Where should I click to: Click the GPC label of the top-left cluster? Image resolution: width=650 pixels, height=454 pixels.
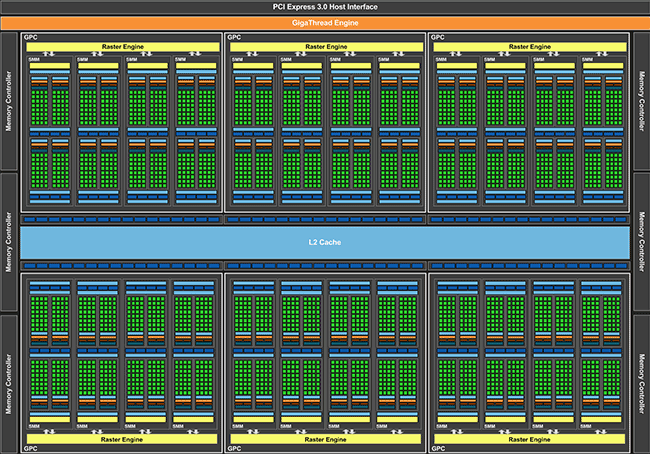pyautogui.click(x=30, y=38)
